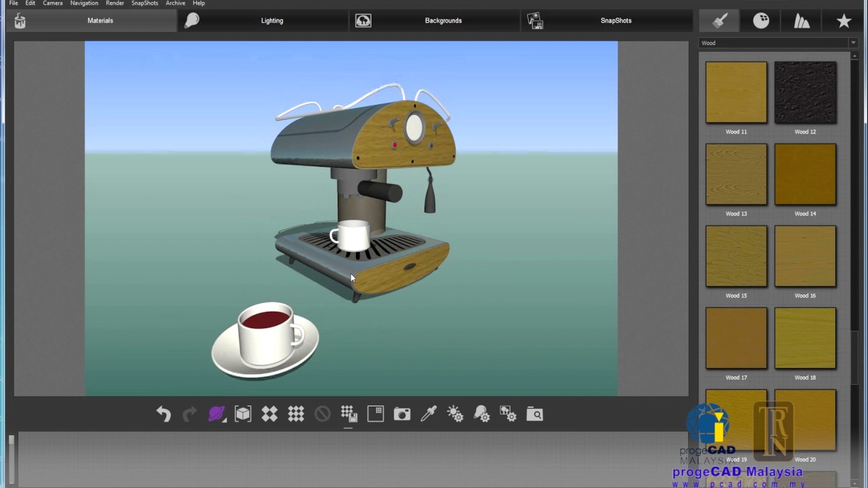
Task: Select the eyedropper material picker
Action: [429, 414]
